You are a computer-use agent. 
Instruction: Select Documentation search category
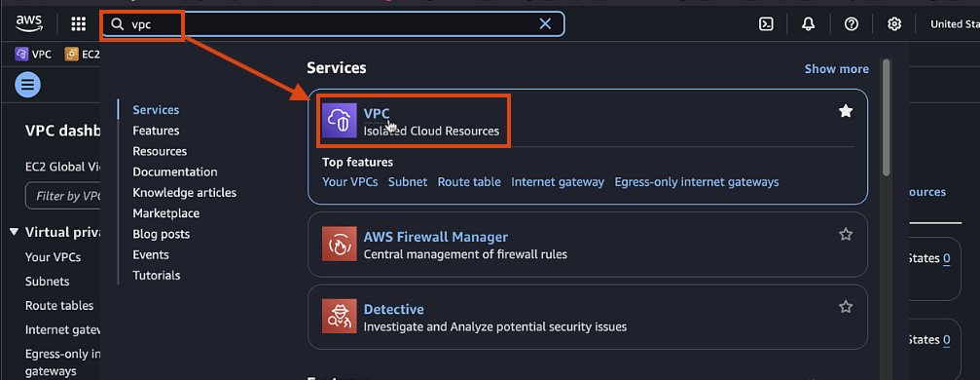[175, 171]
